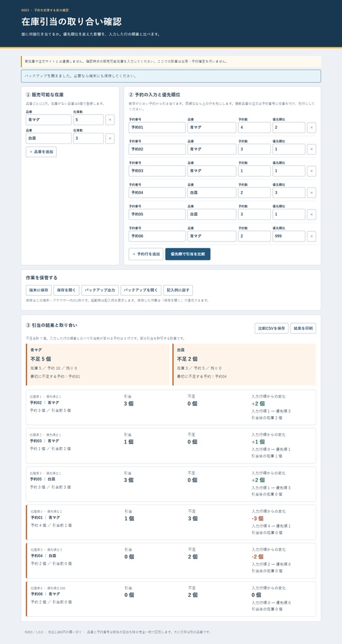Edit the reservation number field 予約01

[157, 127]
